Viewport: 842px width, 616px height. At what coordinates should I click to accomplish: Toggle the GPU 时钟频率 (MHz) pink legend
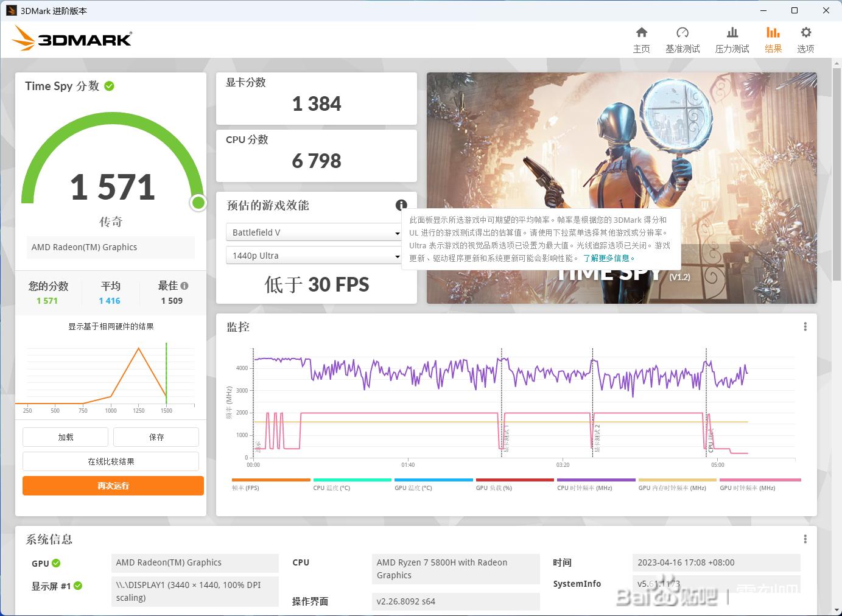click(760, 485)
